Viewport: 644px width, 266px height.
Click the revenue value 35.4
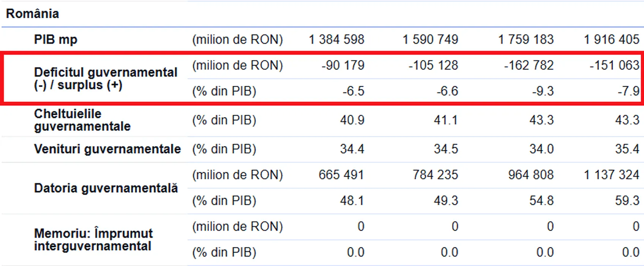[x=627, y=149]
